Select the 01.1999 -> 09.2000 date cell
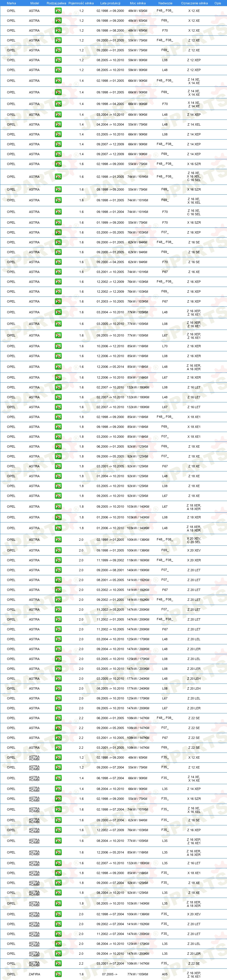 click(110, 223)
